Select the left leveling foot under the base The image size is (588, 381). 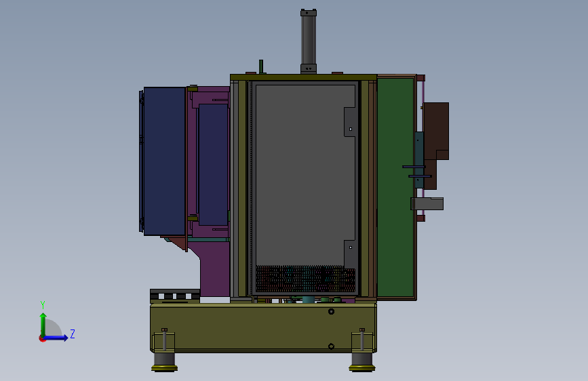click(x=164, y=362)
